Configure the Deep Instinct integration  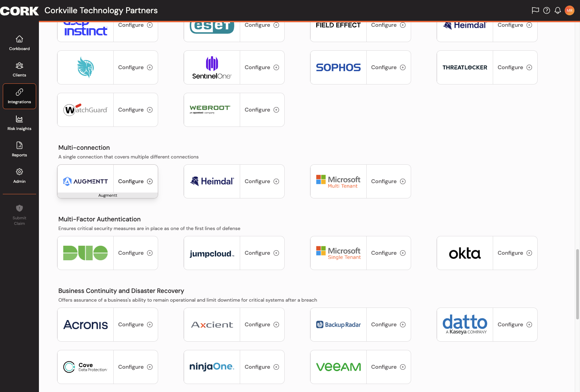tap(136, 25)
